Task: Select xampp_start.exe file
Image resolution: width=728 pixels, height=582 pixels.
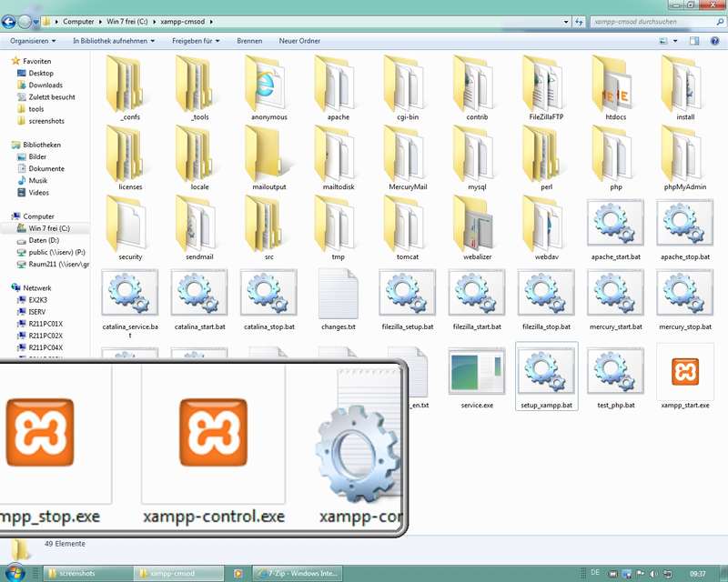Action: 685,376
